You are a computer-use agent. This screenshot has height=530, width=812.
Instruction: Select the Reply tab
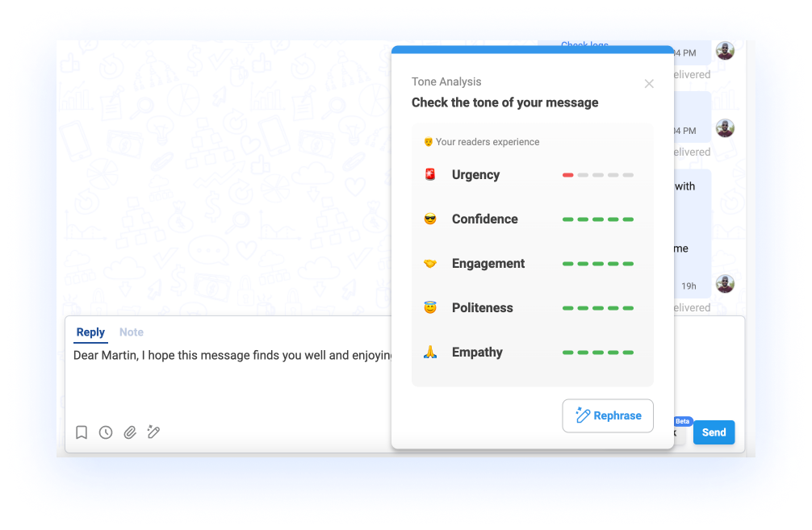coord(90,332)
